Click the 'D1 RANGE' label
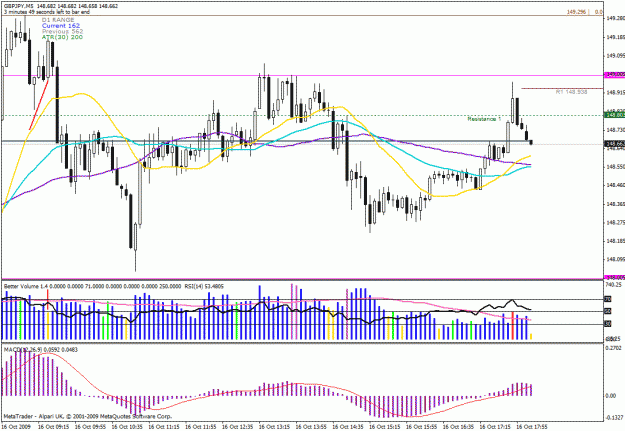The image size is (625, 431). coord(58,20)
